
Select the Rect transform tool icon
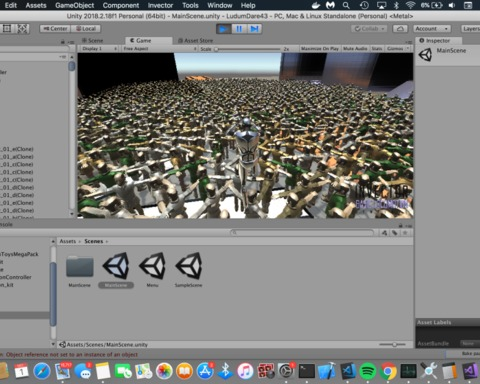(7, 29)
